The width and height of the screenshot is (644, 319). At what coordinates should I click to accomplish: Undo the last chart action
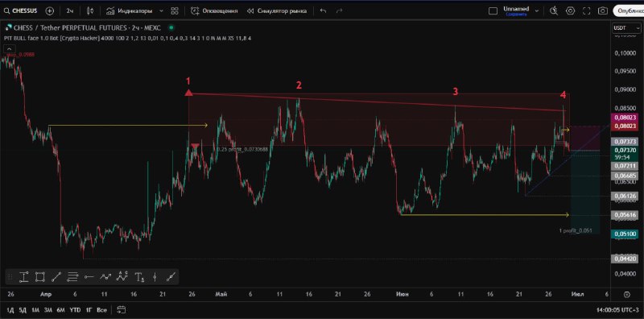tap(323, 11)
